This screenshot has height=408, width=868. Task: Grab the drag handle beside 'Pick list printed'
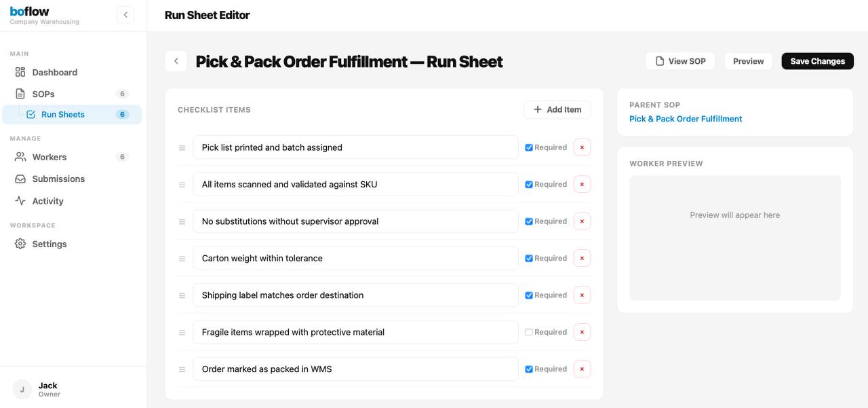tap(182, 147)
